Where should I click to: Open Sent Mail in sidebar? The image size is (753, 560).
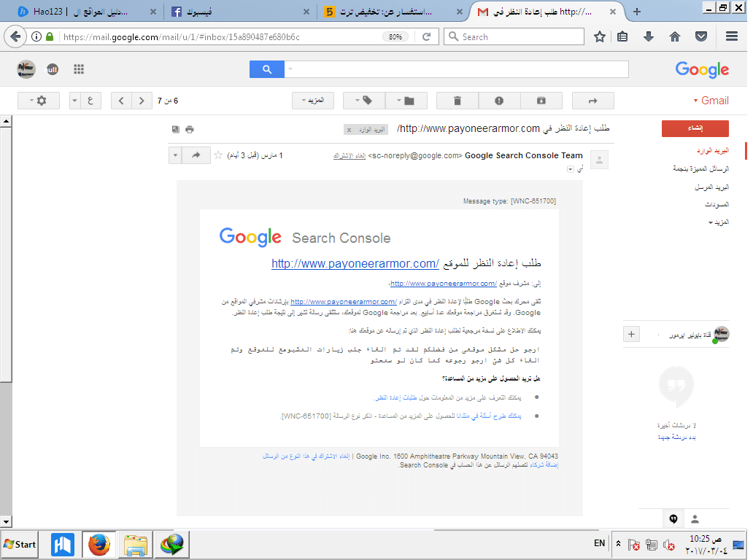[x=711, y=187]
